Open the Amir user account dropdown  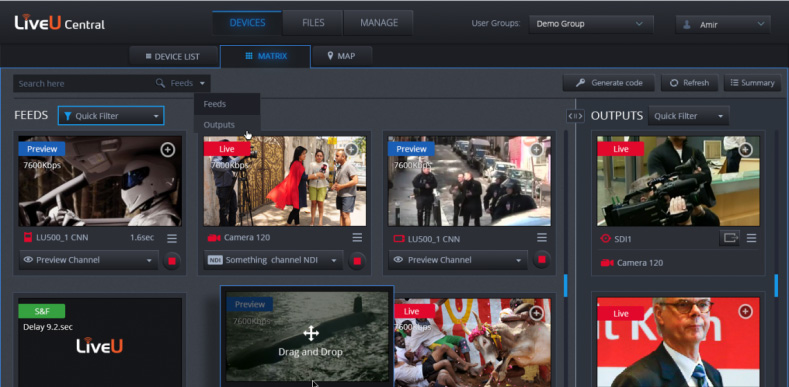pyautogui.click(x=723, y=24)
